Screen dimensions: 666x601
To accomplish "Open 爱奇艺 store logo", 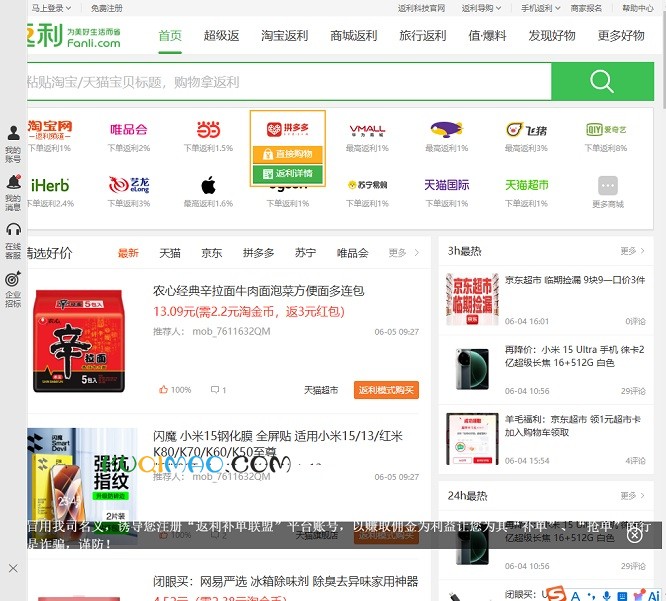I will point(606,129).
